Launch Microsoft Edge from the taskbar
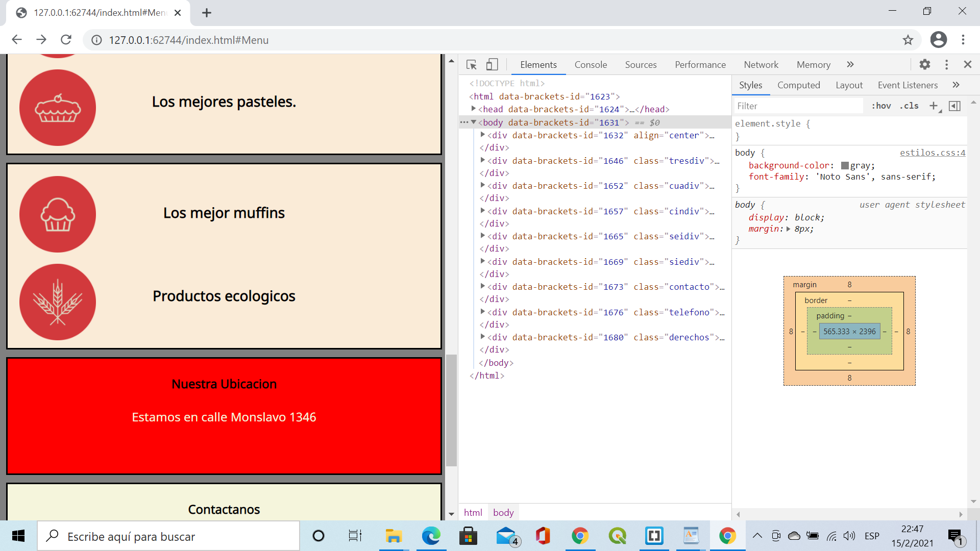Screen dimensions: 980x551 431,536
